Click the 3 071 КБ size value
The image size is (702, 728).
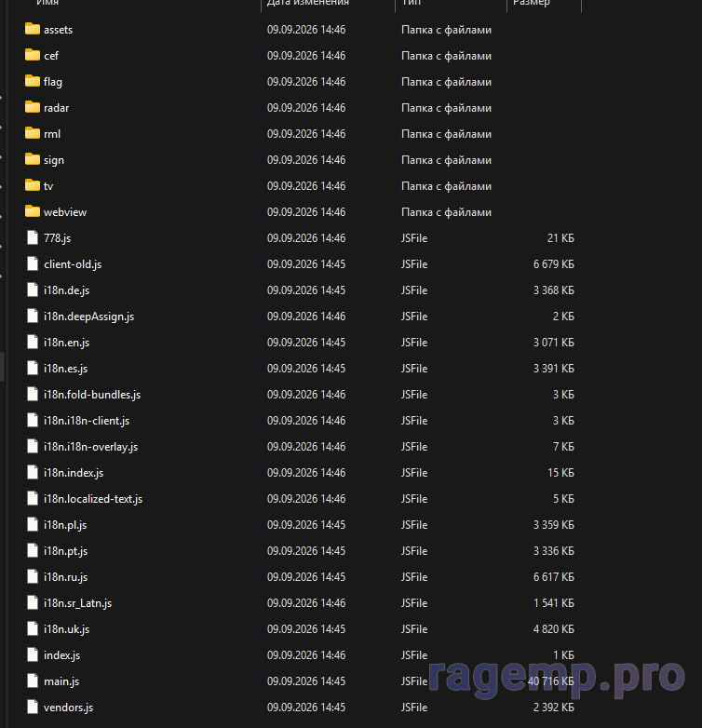tap(554, 343)
